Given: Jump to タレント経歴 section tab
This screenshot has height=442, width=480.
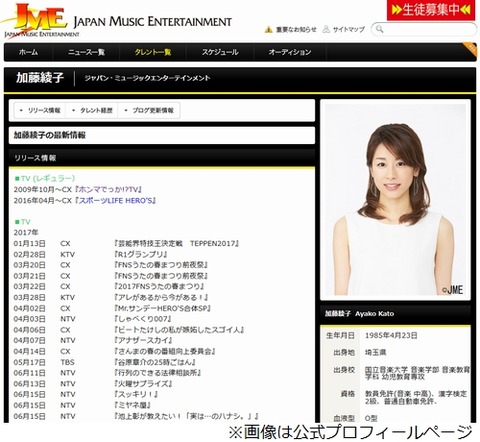Looking at the screenshot, I should (92, 110).
